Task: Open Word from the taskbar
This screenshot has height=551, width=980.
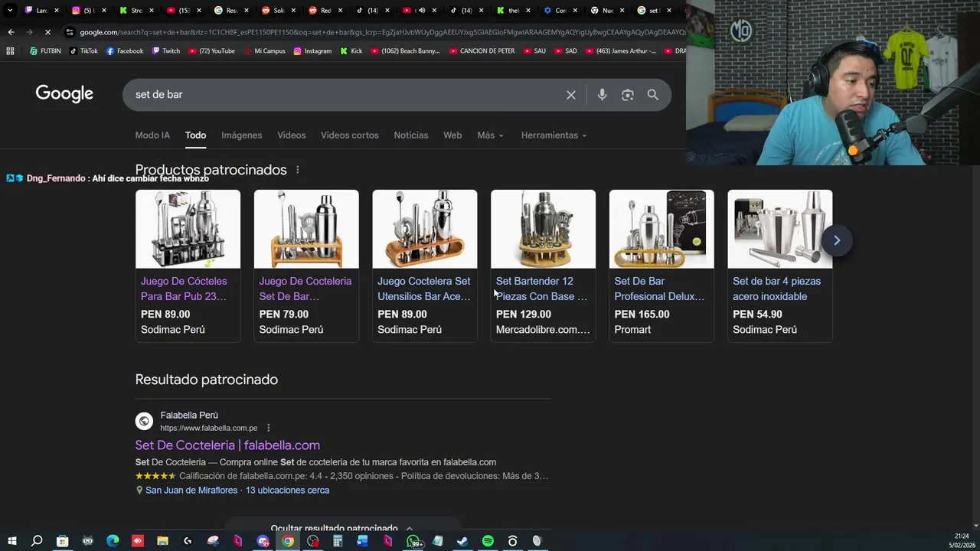Action: pyautogui.click(x=362, y=541)
